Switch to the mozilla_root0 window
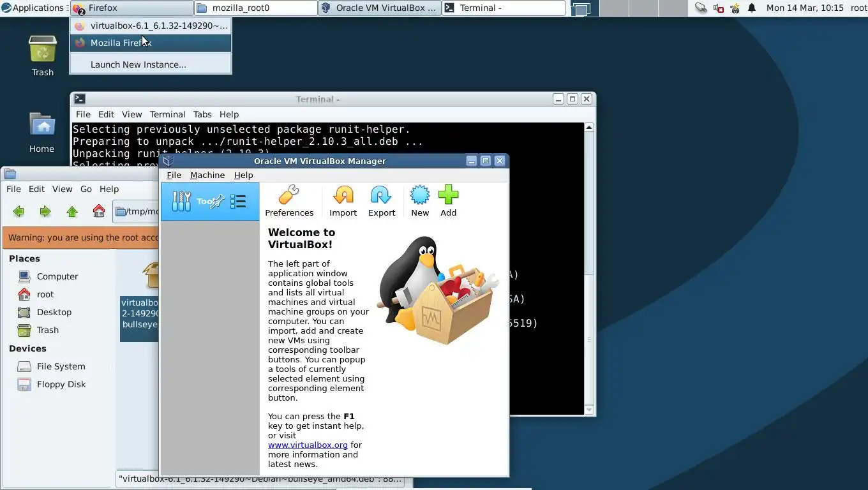 click(256, 8)
